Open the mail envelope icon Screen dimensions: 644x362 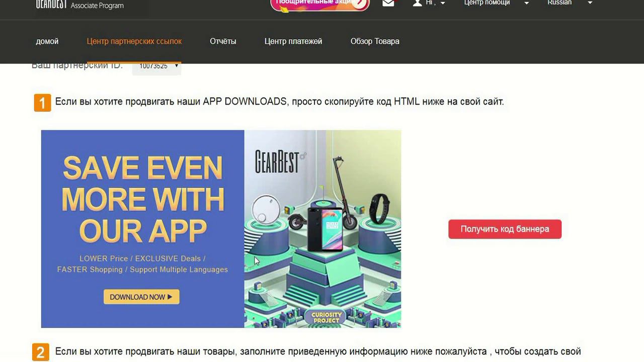pos(388,3)
